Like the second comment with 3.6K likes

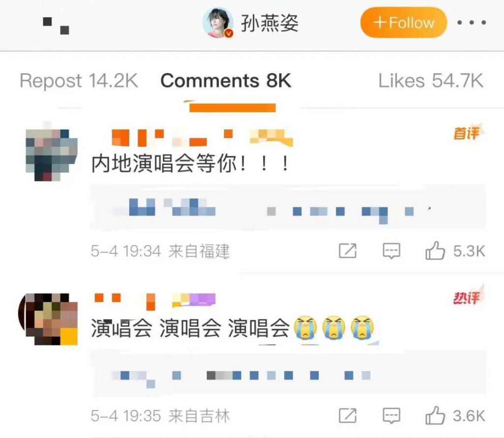click(455, 415)
